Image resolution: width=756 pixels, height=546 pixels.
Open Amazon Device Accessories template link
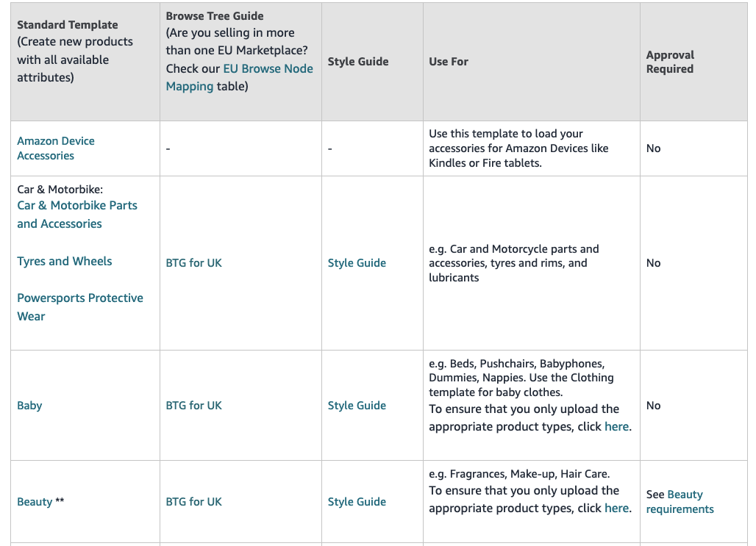[56, 148]
